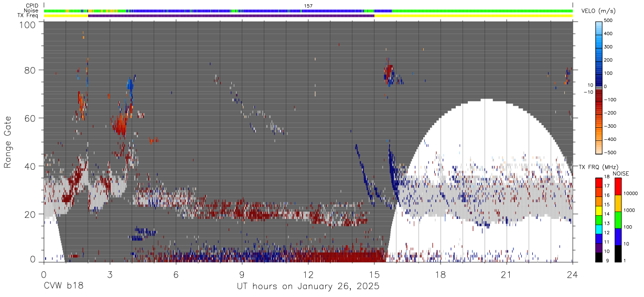Select the TX FRQ (MHz) legend title
Image resolution: width=644 pixels, height=297 pixels.
coord(598,167)
